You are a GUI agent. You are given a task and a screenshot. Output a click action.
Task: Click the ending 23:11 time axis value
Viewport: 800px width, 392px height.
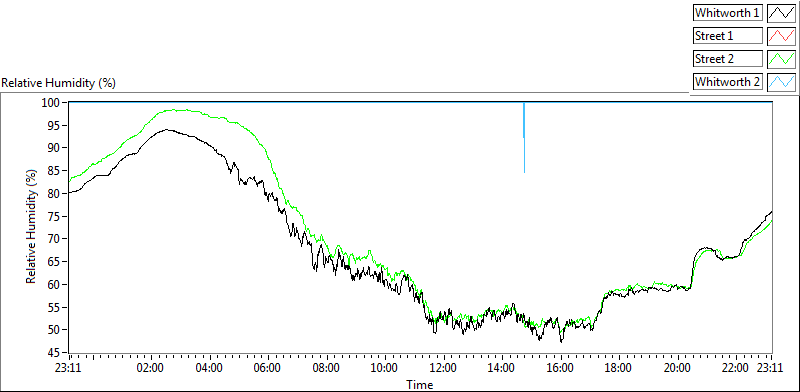769,367
